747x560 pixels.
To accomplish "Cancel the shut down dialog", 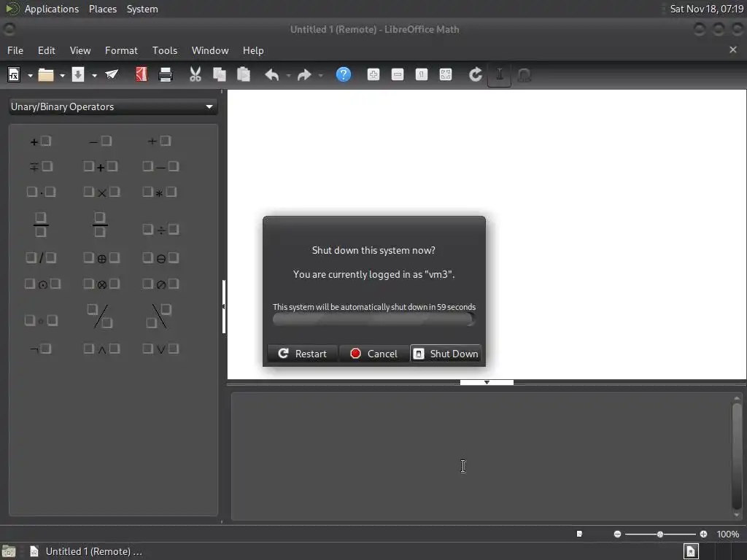I will click(374, 354).
